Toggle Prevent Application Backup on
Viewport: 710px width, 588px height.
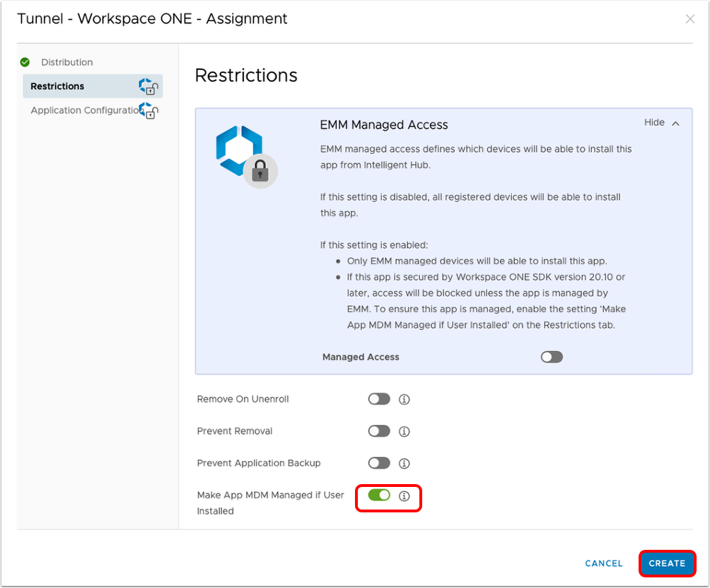[379, 463]
